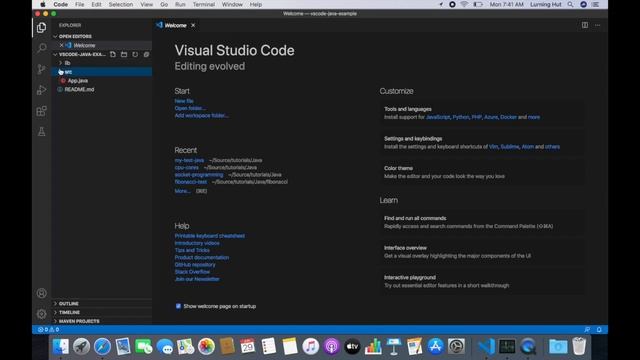Open the Source Control view
640x360 pixels.
coord(41,69)
